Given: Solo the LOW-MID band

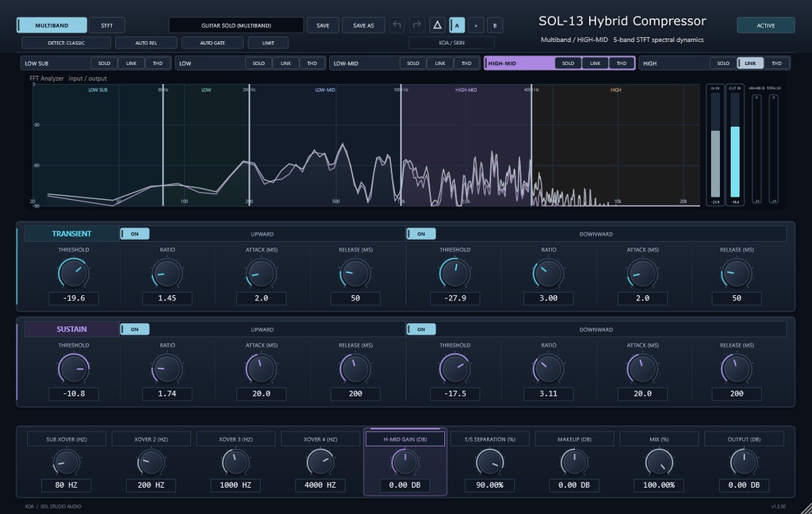Looking at the screenshot, I should coord(412,63).
